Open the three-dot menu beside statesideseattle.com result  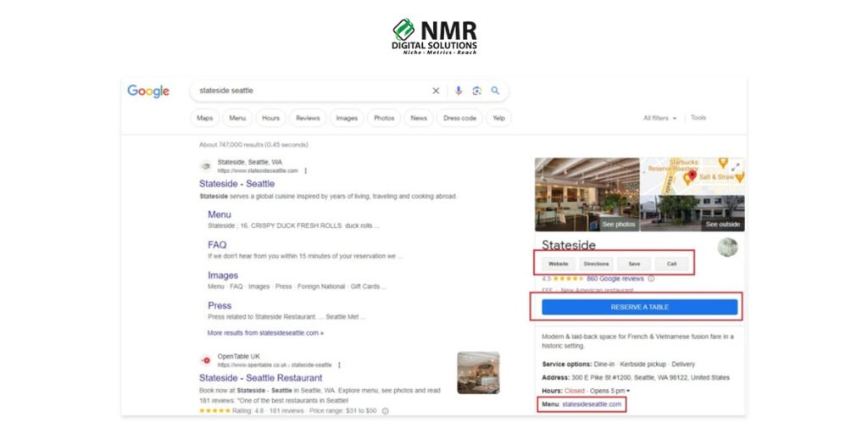(306, 170)
